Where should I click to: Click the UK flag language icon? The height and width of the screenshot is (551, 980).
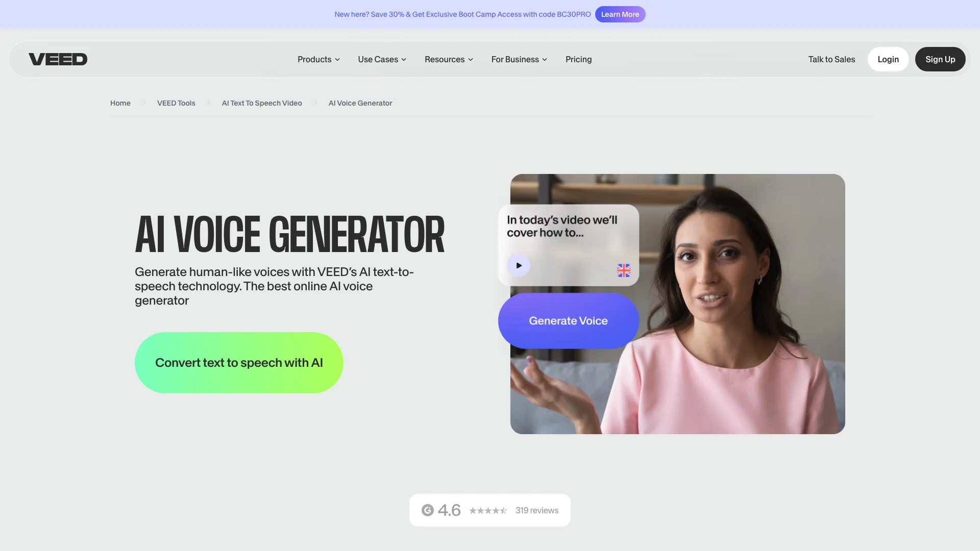(x=624, y=270)
